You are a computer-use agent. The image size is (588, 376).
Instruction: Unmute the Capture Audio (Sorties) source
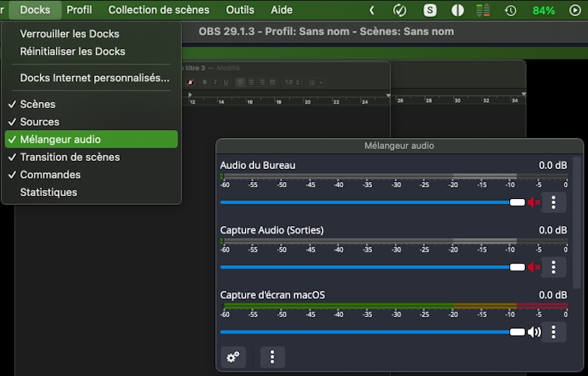(x=534, y=267)
